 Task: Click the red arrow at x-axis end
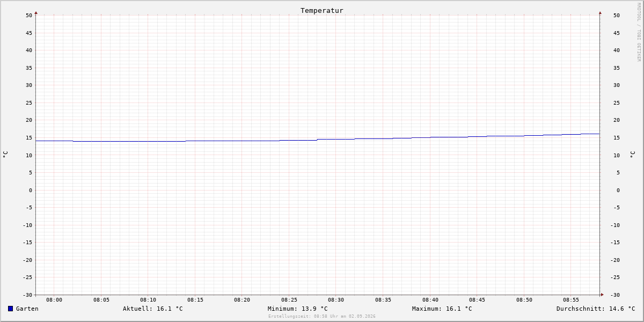click(602, 295)
